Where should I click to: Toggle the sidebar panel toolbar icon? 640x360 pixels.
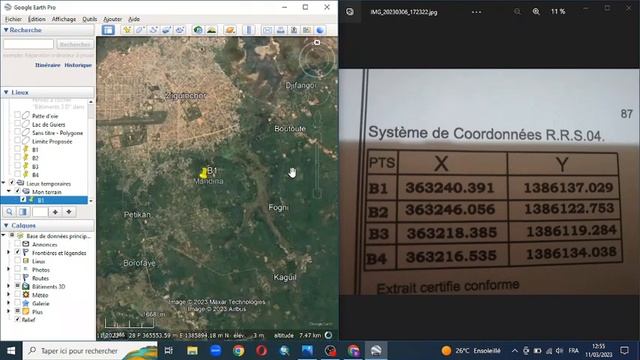click(108, 30)
